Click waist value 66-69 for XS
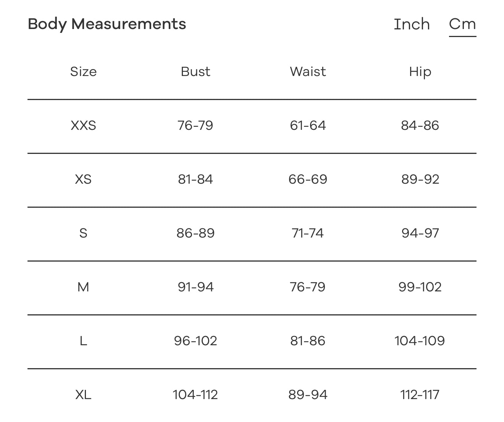This screenshot has height=422, width=504. (308, 179)
